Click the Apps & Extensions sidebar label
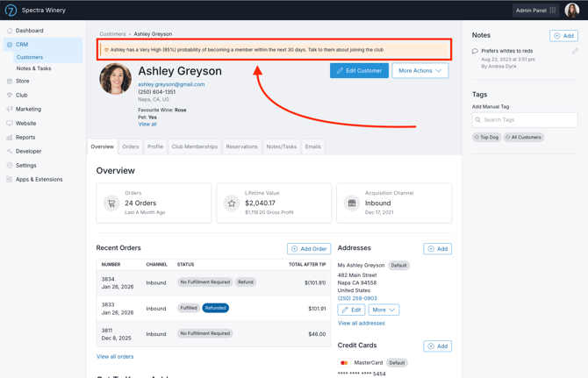The width and height of the screenshot is (588, 378). [x=39, y=180]
